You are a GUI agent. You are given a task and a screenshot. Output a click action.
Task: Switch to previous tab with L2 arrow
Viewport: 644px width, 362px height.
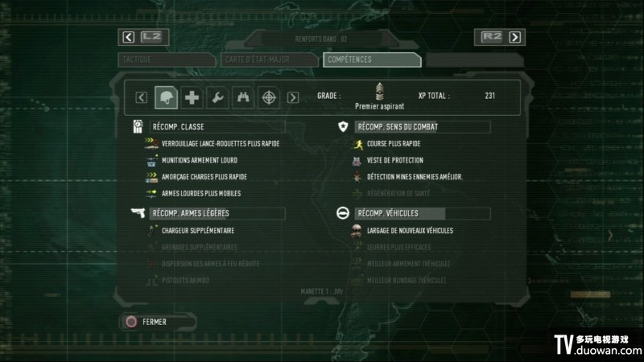(x=129, y=37)
